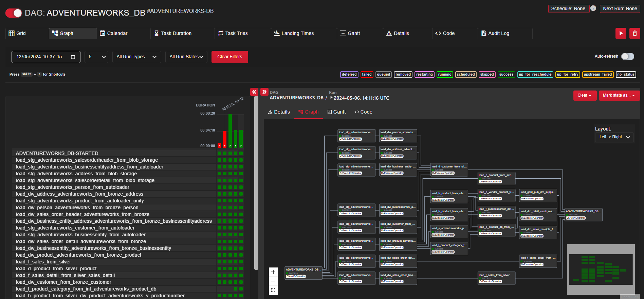The image size is (644, 299).
Task: Open the Gantt tab in run details
Action: tap(336, 112)
